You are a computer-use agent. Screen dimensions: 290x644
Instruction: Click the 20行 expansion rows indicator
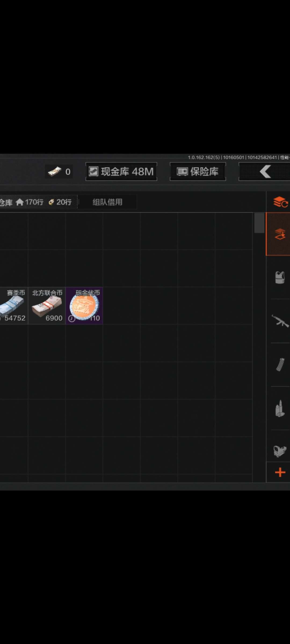click(x=60, y=202)
